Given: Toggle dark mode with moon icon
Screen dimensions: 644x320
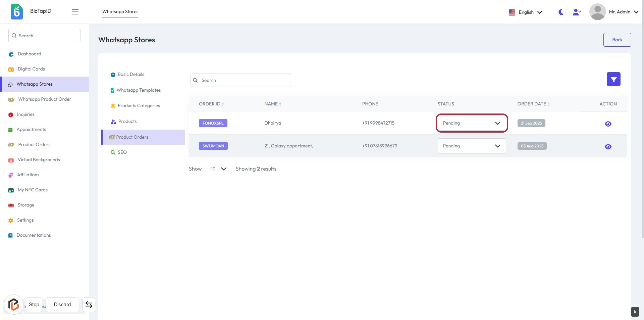Looking at the screenshot, I should (x=561, y=12).
